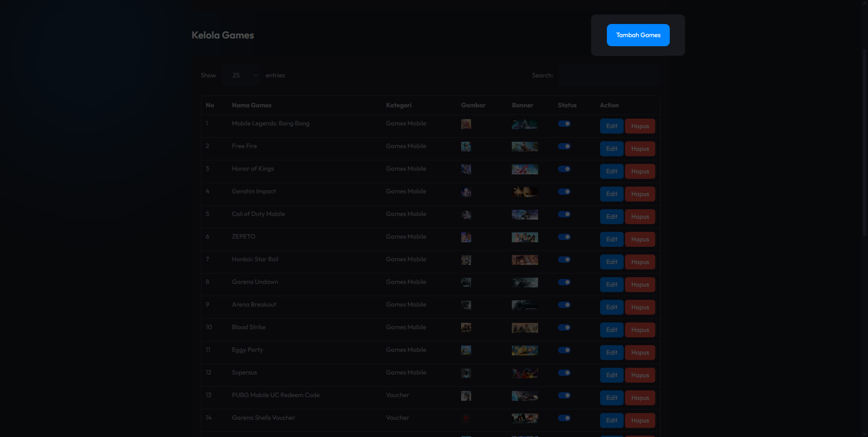
Task: Toggle status for Honkai: Star Rail
Action: tap(564, 259)
